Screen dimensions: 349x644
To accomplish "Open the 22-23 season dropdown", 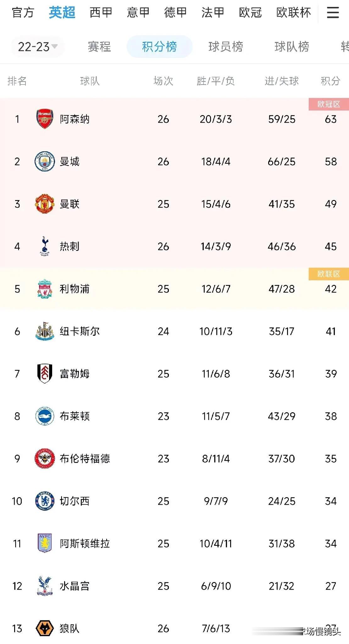I will click(x=38, y=47).
